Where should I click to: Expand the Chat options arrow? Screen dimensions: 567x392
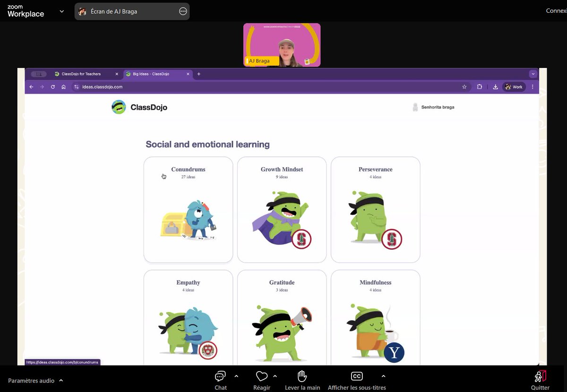tap(236, 376)
